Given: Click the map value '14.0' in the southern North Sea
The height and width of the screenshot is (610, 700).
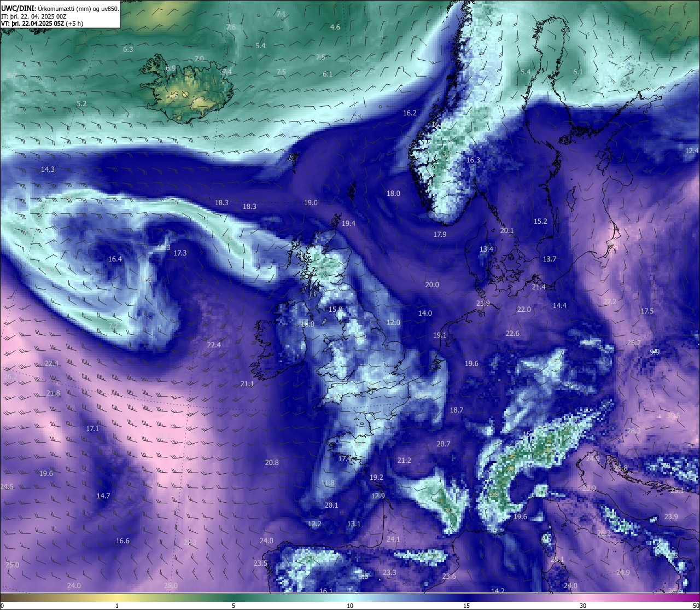Looking at the screenshot, I should click(425, 313).
